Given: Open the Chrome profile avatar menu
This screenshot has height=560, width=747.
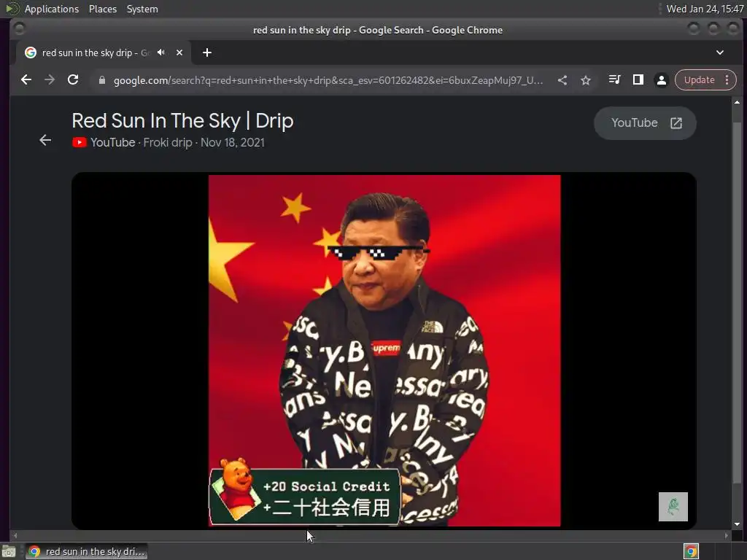Looking at the screenshot, I should pos(661,80).
